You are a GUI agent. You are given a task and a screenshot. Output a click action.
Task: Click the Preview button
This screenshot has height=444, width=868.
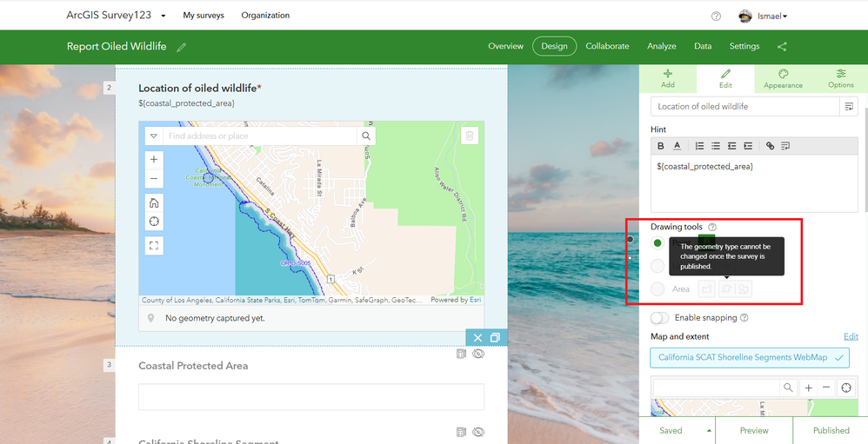click(x=754, y=430)
